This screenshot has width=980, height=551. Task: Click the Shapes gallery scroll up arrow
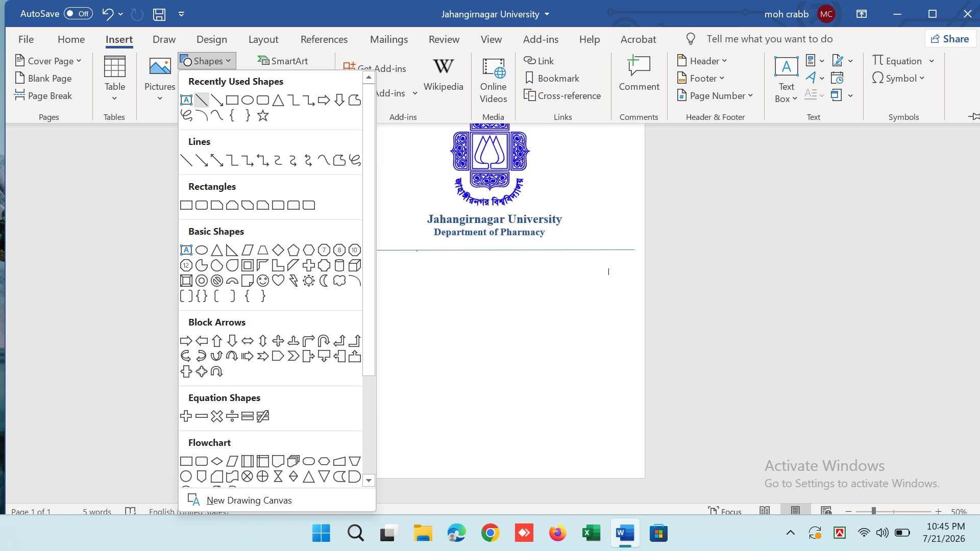(x=369, y=78)
